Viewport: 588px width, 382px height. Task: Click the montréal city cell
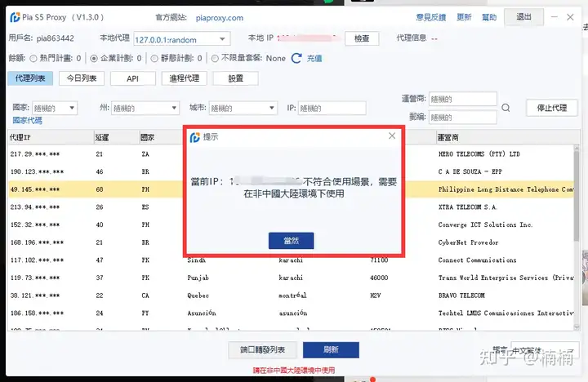[293, 295]
